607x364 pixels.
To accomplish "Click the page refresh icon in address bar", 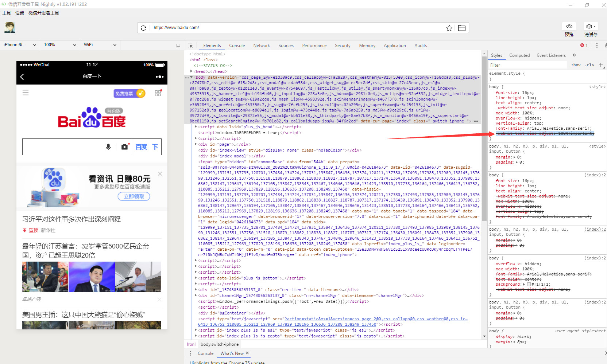I will [143, 28].
